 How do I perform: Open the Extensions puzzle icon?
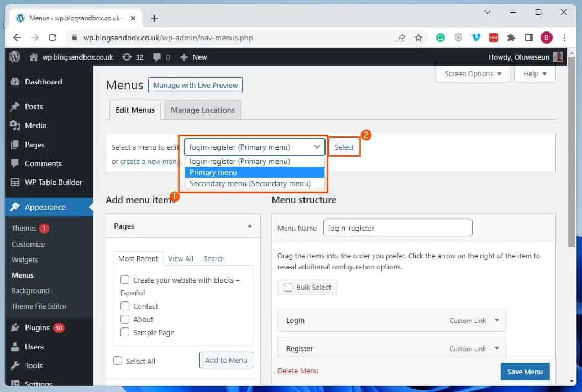pos(511,38)
